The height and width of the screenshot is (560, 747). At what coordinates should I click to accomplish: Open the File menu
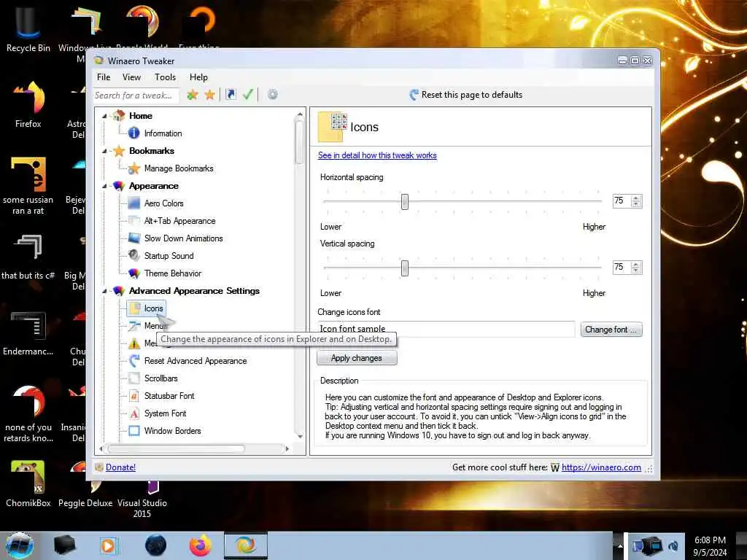pyautogui.click(x=104, y=77)
